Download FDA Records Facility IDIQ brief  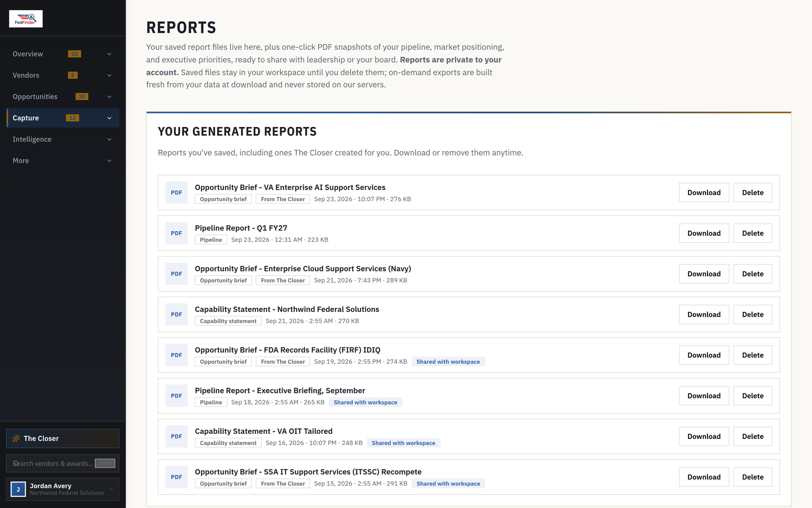(x=704, y=355)
